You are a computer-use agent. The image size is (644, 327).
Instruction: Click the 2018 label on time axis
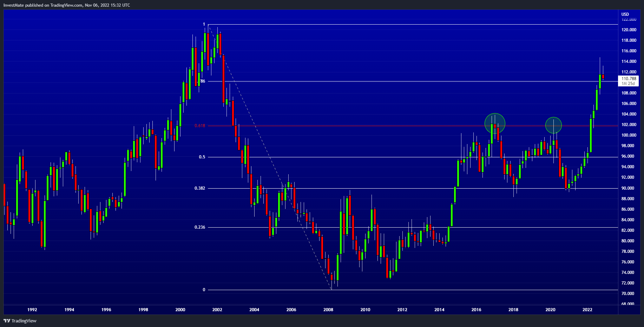click(513, 310)
